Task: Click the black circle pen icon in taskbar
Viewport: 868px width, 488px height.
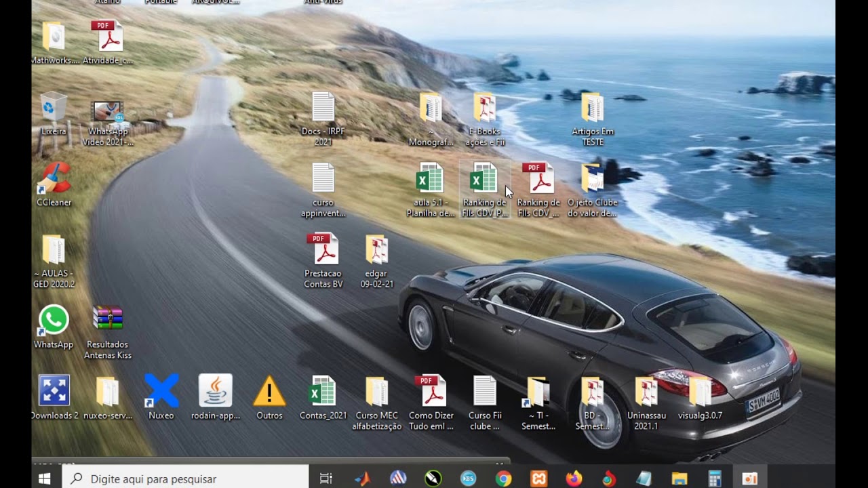Action: tap(433, 479)
